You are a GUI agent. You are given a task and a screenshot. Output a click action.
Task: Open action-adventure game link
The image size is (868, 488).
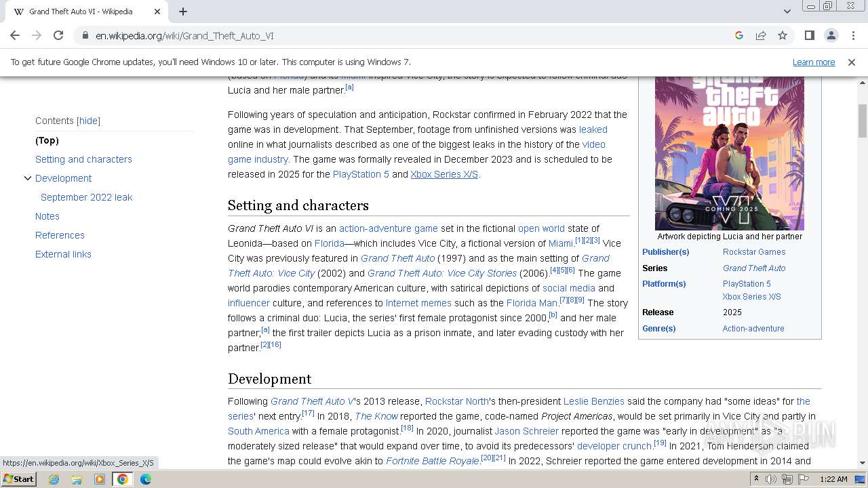(x=388, y=228)
